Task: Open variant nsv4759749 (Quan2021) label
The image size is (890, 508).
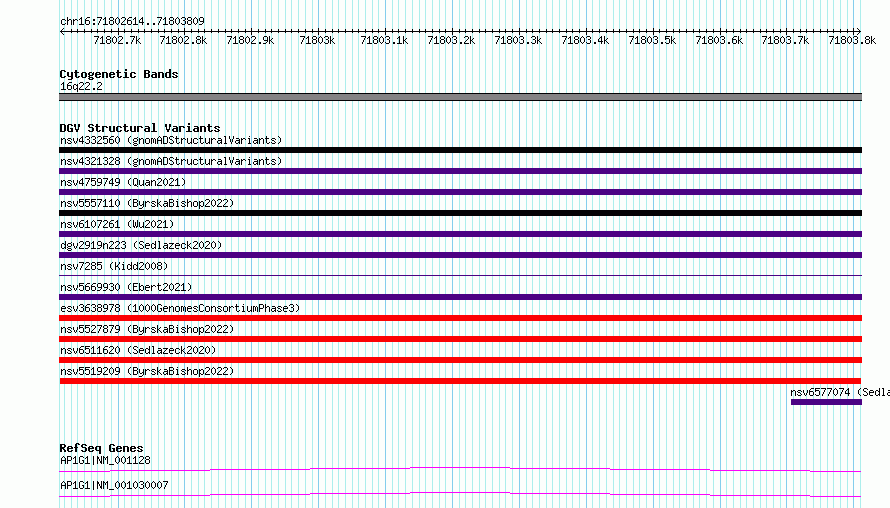Action: point(123,182)
